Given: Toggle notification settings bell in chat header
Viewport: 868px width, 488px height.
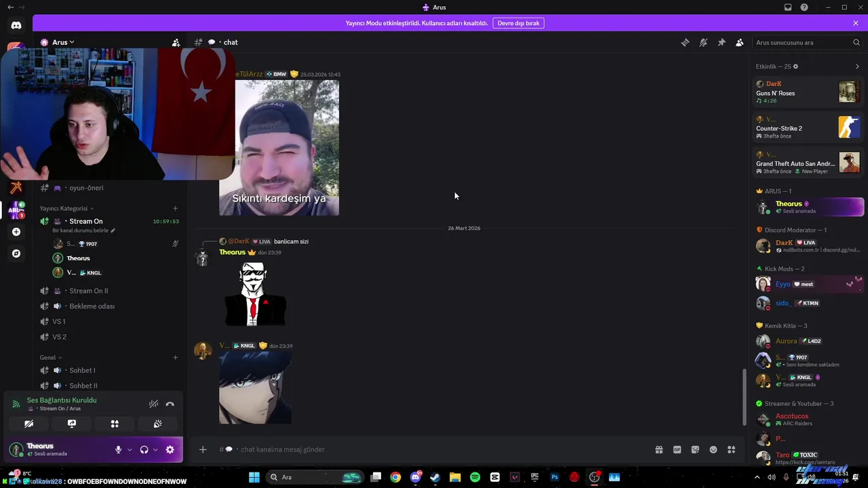Looking at the screenshot, I should (703, 42).
